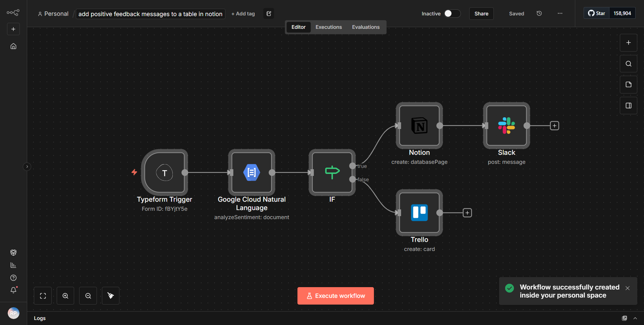Open the Insights bar chart icon
Screen dimensions: 644x325
point(13,265)
